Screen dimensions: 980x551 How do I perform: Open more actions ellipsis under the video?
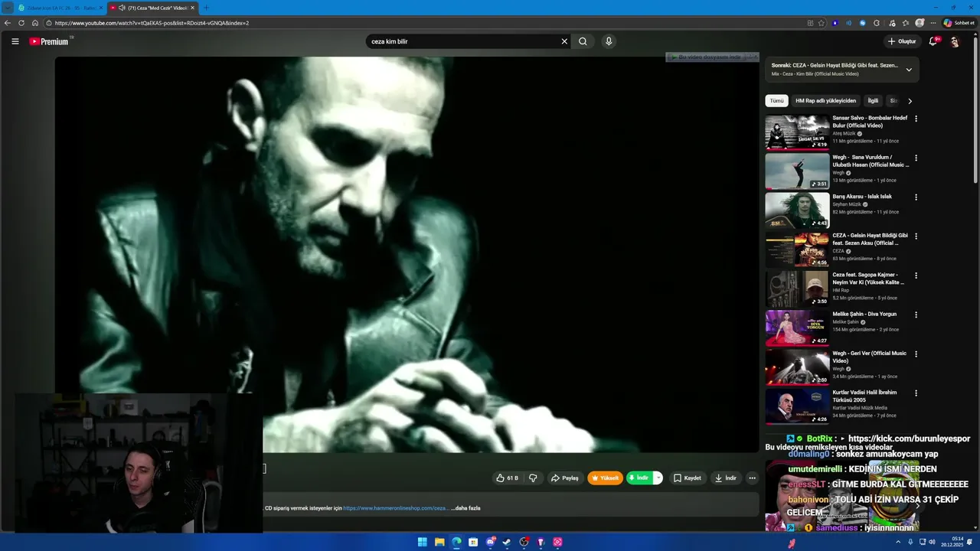pos(752,478)
